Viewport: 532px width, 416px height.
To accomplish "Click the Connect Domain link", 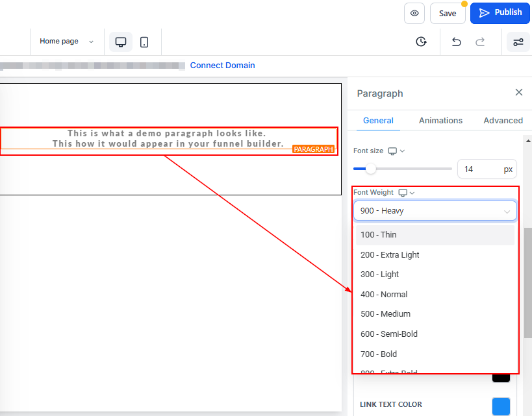I will [x=222, y=66].
